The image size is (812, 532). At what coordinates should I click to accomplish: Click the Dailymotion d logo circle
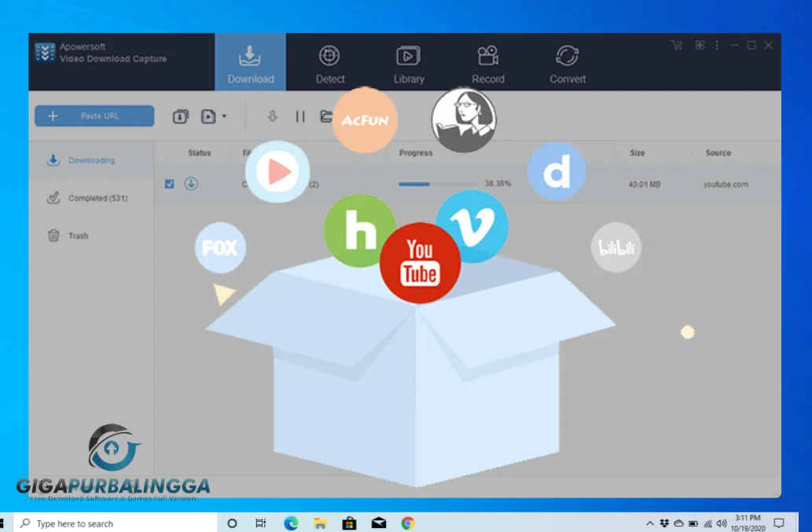pos(557,171)
